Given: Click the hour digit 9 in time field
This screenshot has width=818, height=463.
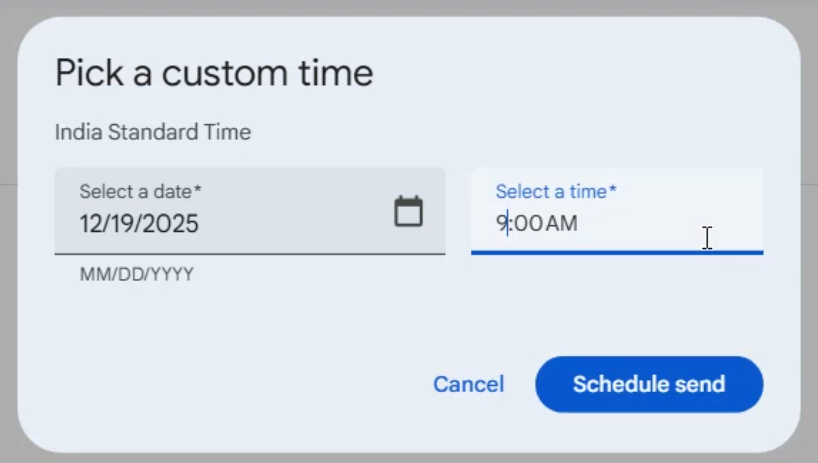Looking at the screenshot, I should tap(501, 223).
